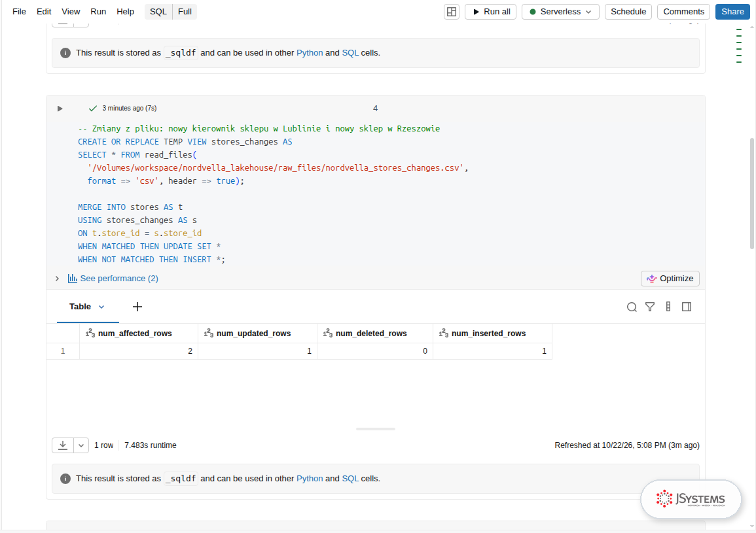The height and width of the screenshot is (533, 756).
Task: Click the num_inserted_rows column header
Action: (x=492, y=334)
